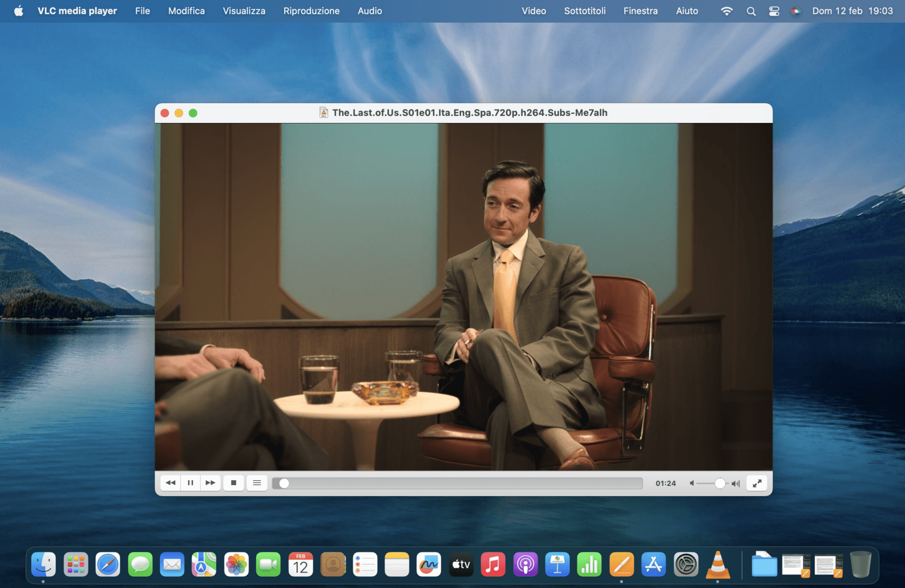The width and height of the screenshot is (905, 588).
Task: Open Messages from the Dock
Action: tap(140, 564)
